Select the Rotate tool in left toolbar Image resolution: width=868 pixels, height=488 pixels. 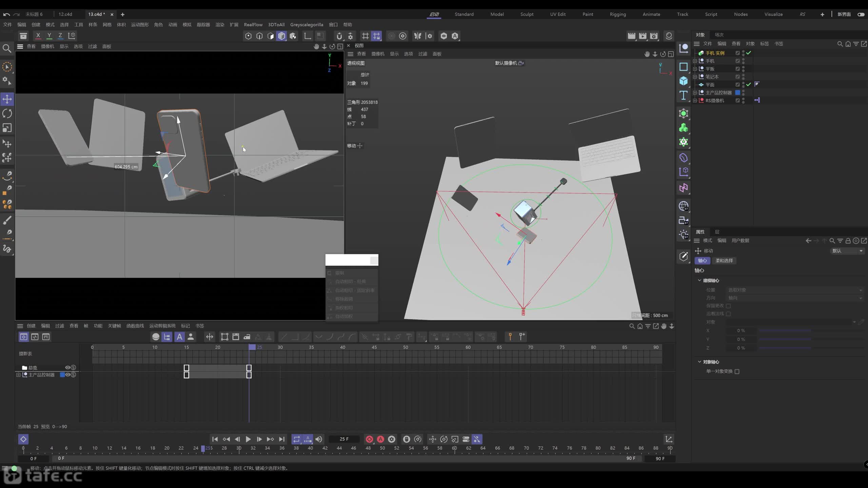pos(7,114)
